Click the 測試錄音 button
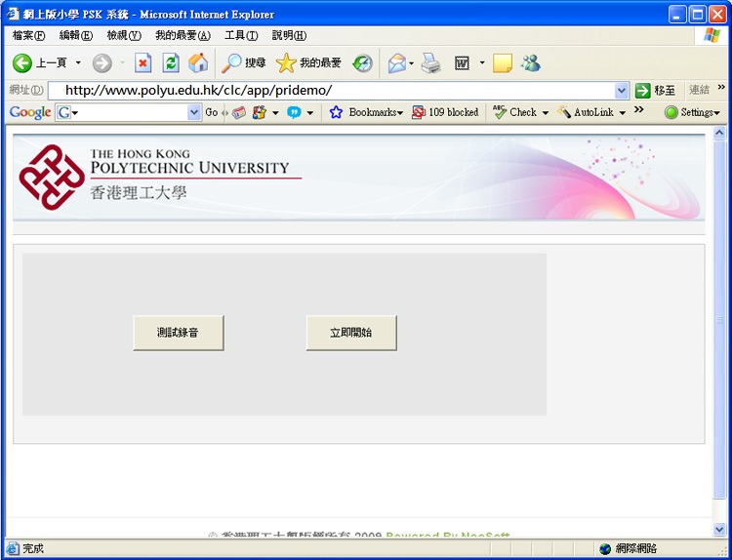732x560 pixels. click(179, 333)
